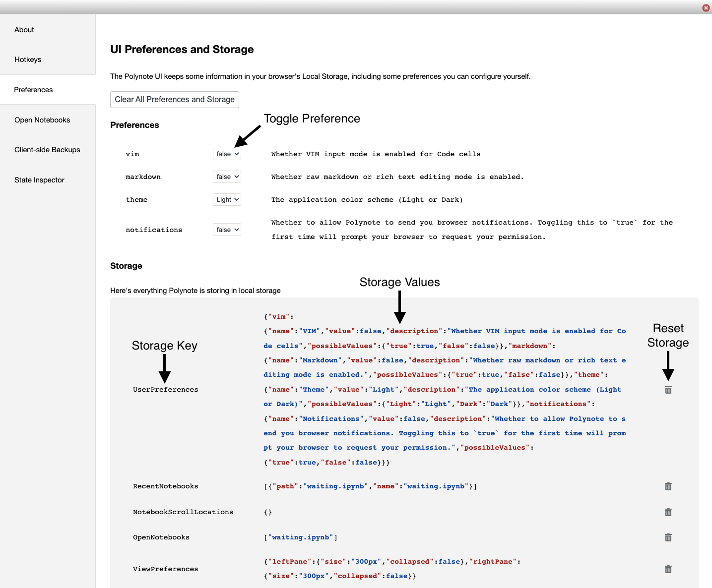Remove ViewPreferences storage using trash icon
Image resolution: width=712 pixels, height=588 pixels.
pos(668,569)
